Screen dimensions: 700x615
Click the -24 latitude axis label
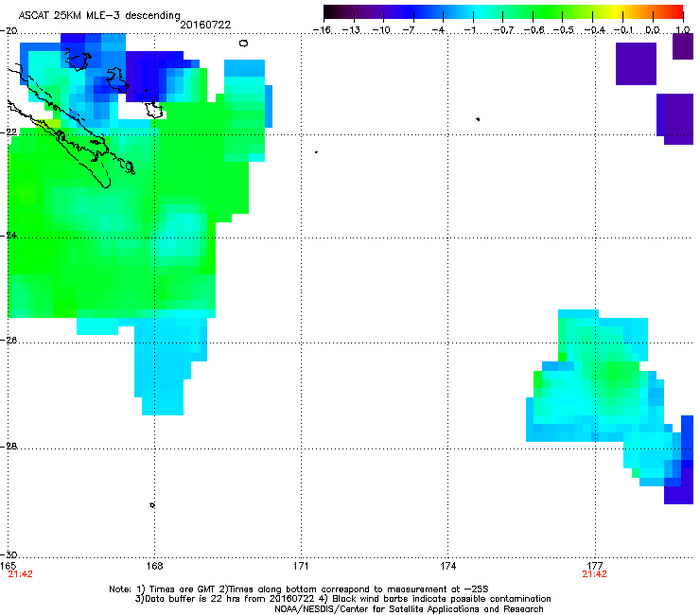point(9,236)
